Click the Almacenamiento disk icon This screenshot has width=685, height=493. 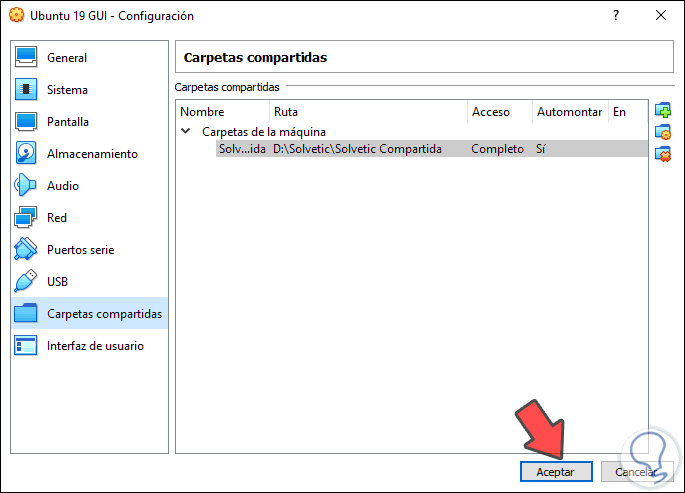pyautogui.click(x=27, y=154)
